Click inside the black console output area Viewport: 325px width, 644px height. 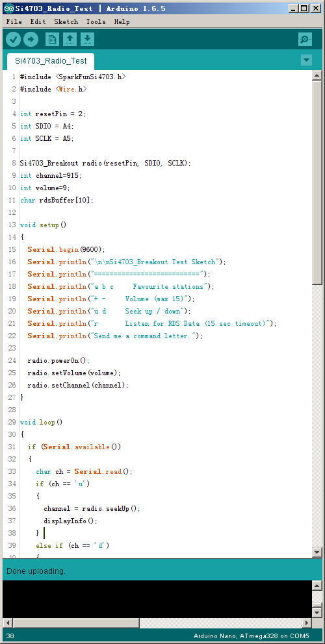[x=157, y=599]
